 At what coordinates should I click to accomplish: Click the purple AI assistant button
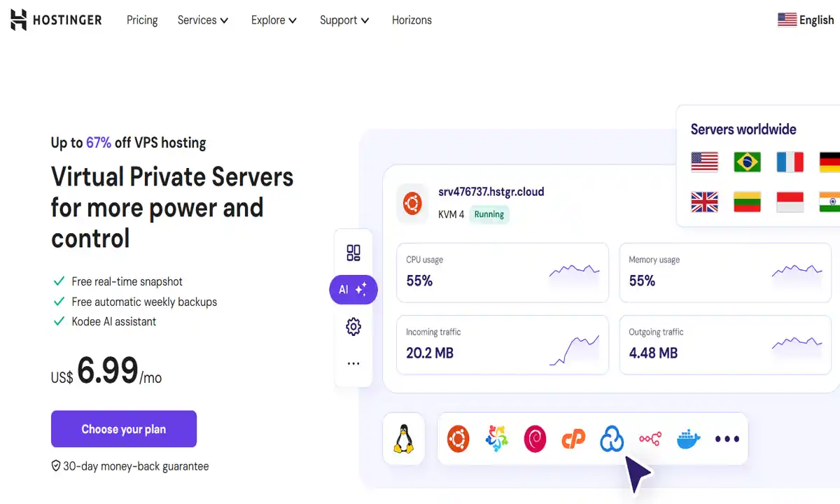click(353, 289)
